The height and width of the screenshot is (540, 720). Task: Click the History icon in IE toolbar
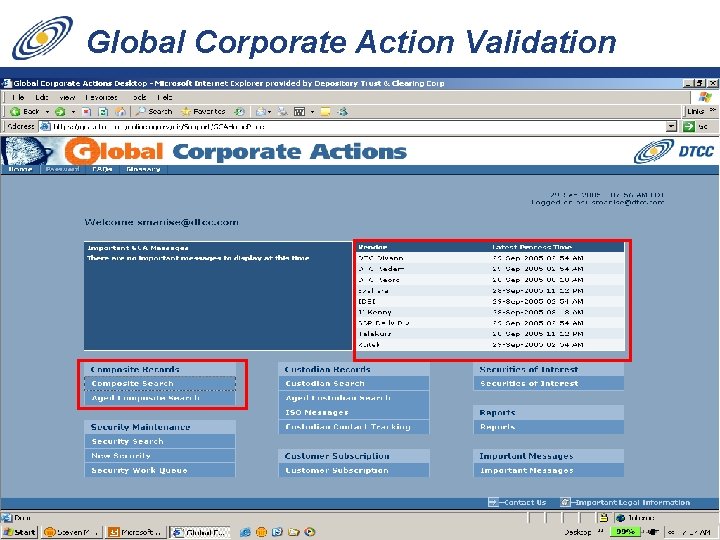[x=239, y=112]
